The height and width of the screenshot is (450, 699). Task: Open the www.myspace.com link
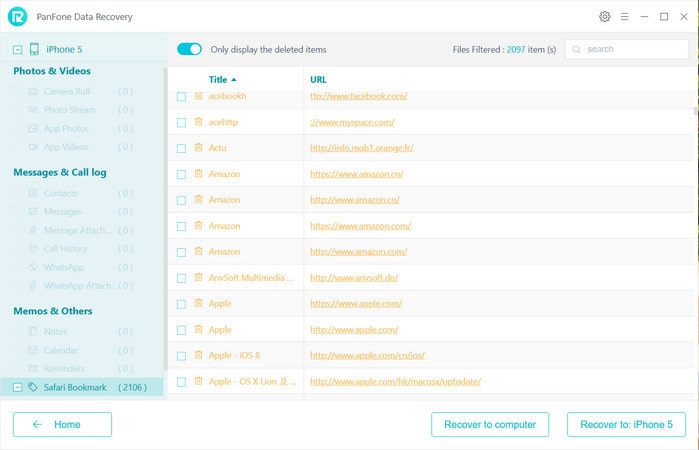click(x=352, y=122)
